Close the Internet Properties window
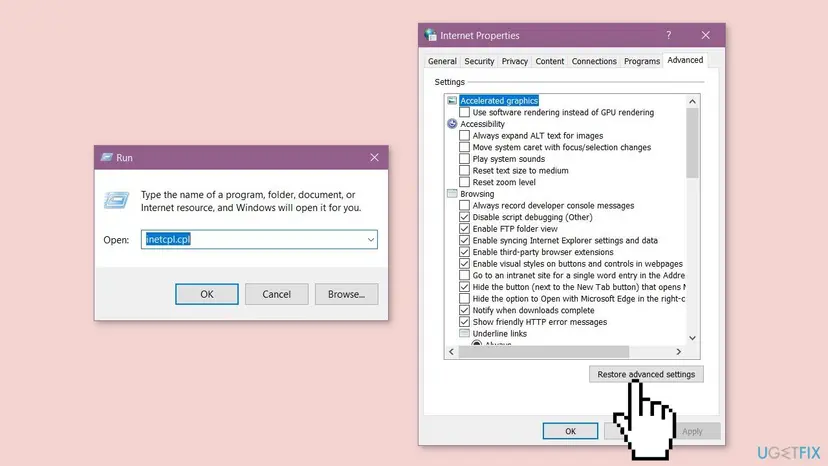828x466 pixels. [705, 35]
